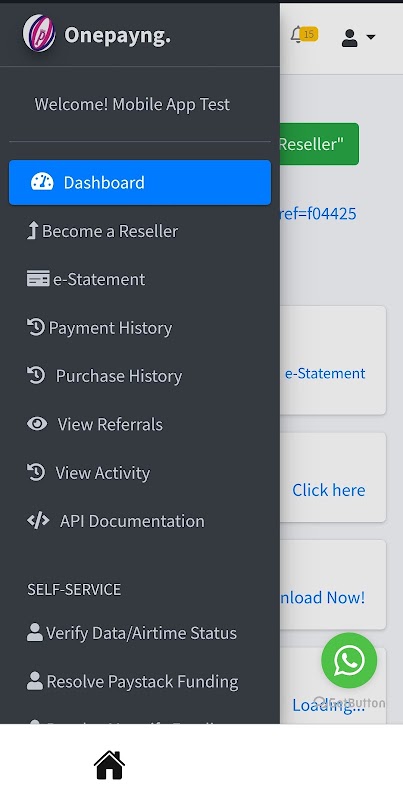Tap the Onepayng logo icon
The height and width of the screenshot is (800, 403).
[39, 33]
